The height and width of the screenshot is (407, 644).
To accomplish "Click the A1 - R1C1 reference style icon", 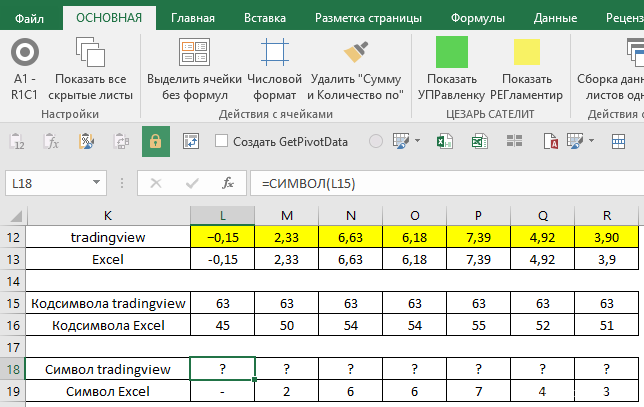I will pyautogui.click(x=25, y=52).
